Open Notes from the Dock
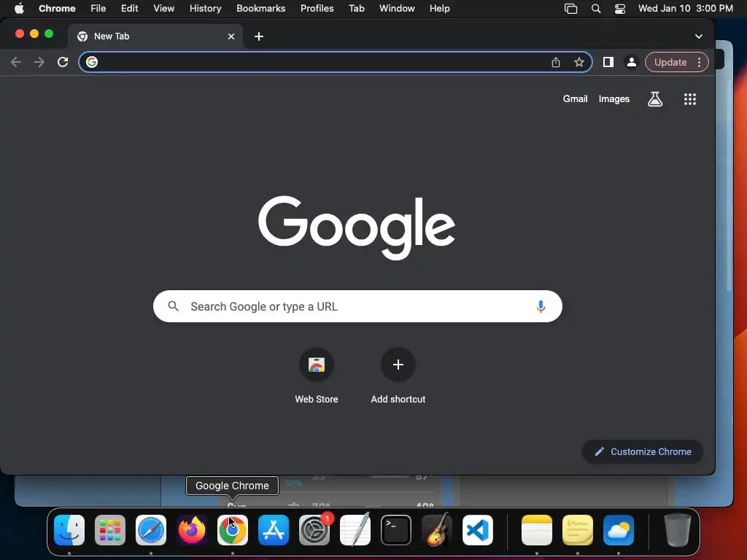Viewport: 747px width, 560px height. pyautogui.click(x=536, y=530)
